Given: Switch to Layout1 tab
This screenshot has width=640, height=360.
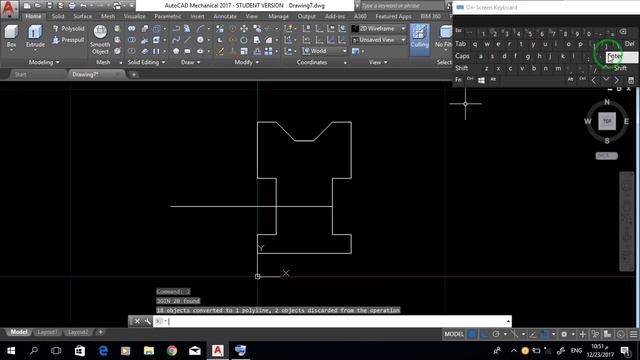Looking at the screenshot, I should pos(47,332).
